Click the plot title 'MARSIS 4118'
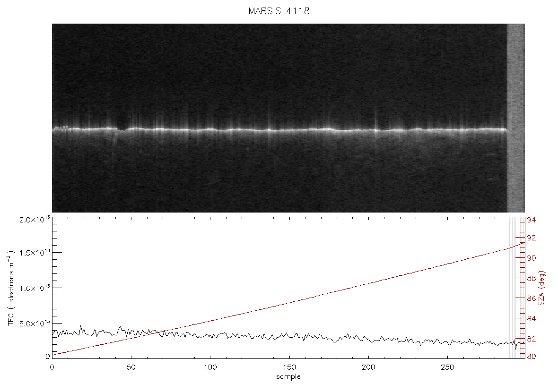Viewport: 558px width, 392px height. [x=279, y=11]
